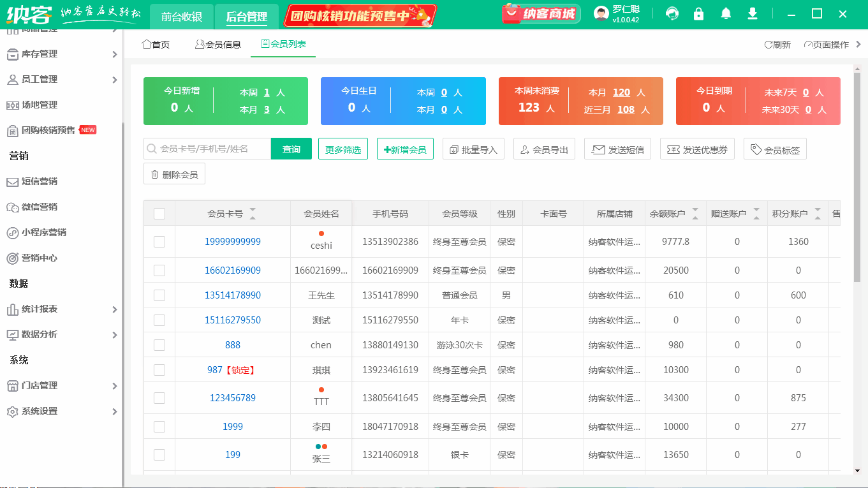Check the checkbox for member ceshi's row
Screen dimensions: 868x488
(159, 241)
